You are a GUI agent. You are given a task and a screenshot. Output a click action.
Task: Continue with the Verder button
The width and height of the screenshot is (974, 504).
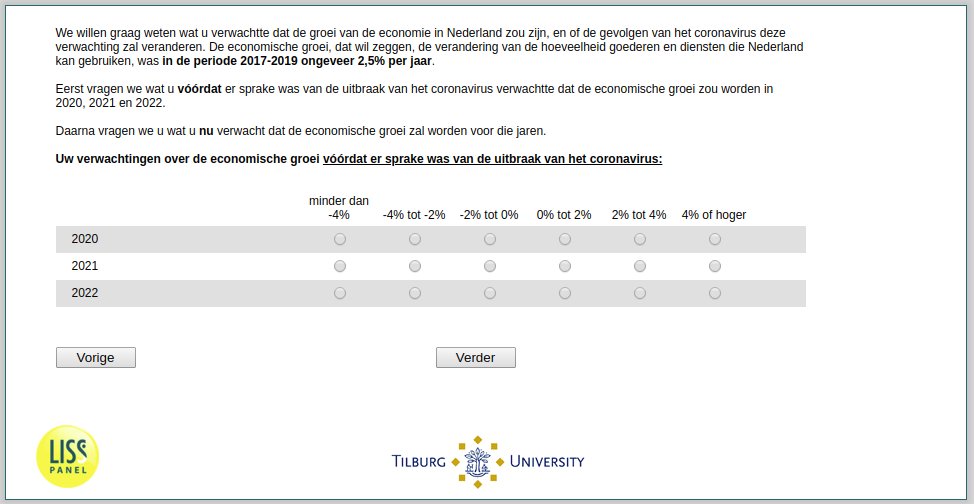click(476, 357)
